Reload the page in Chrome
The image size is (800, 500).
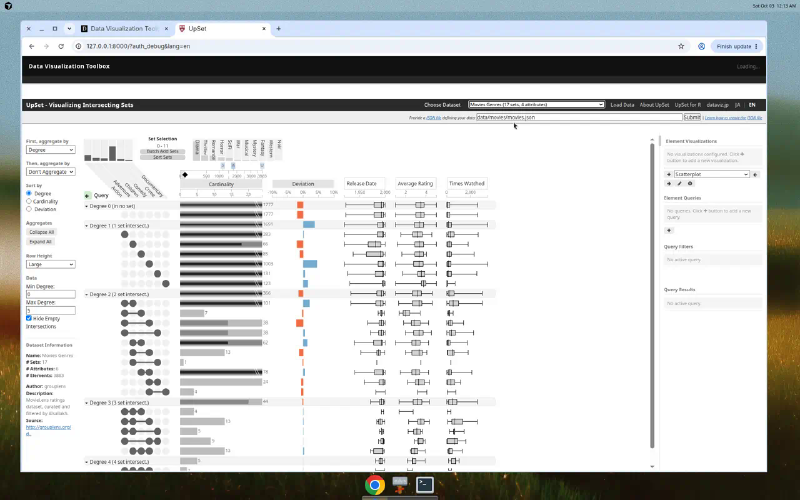[61, 46]
